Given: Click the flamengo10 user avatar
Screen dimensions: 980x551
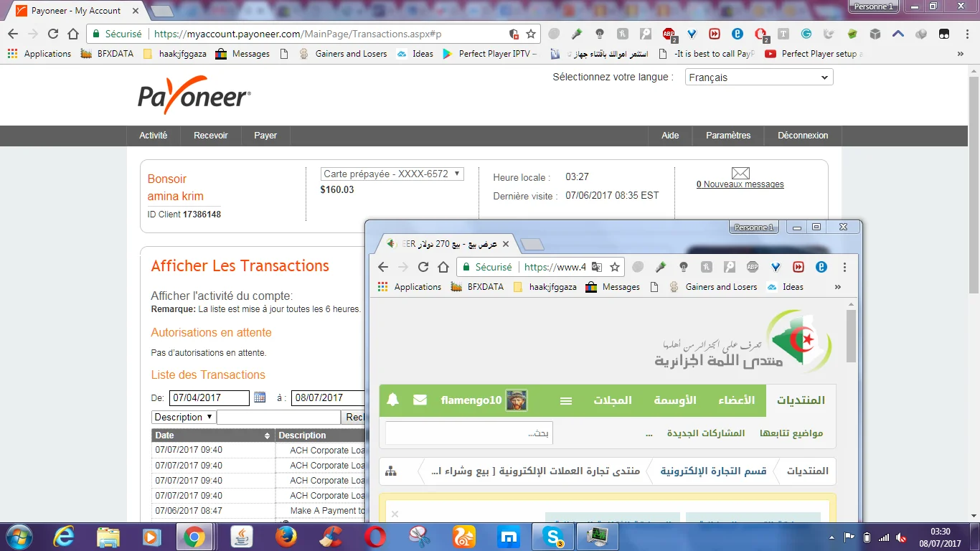Looking at the screenshot, I should [517, 400].
